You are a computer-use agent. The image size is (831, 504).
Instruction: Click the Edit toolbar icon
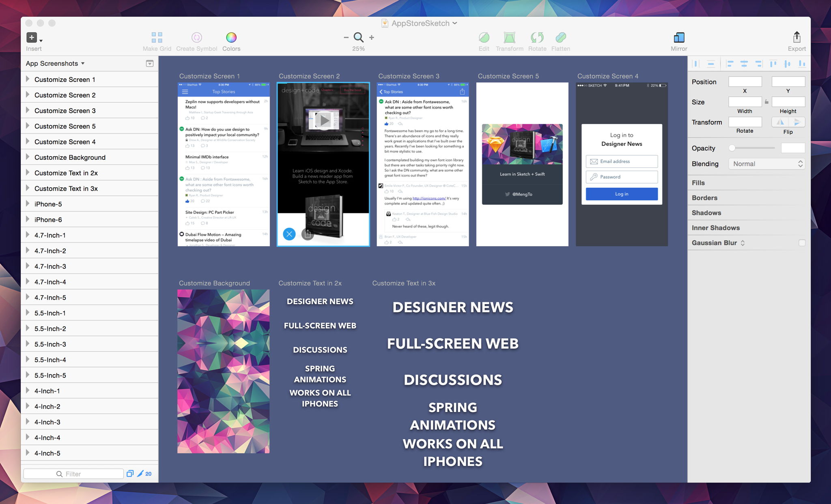tap(484, 38)
